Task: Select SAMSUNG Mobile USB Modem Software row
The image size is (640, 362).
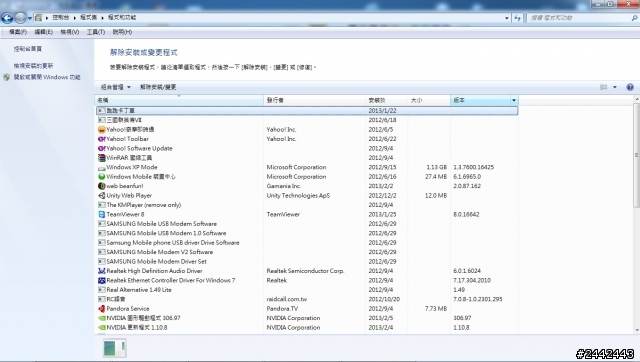Action: click(x=307, y=224)
